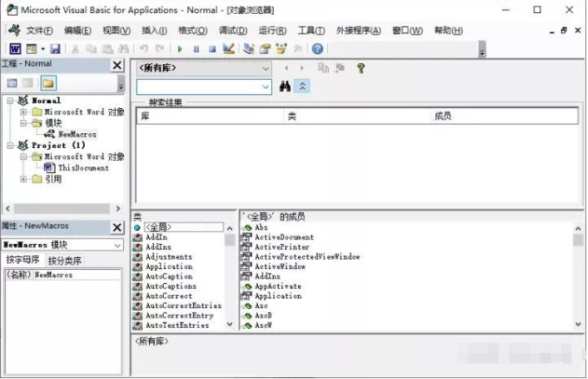Image resolution: width=588 pixels, height=379 pixels.
Task: Go forward in Object Browser
Action: 302,68
